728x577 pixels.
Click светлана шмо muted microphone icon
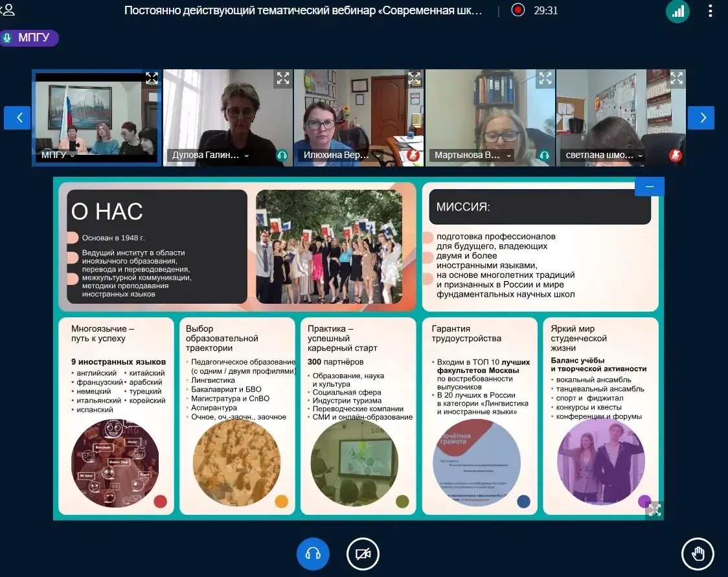(676, 155)
